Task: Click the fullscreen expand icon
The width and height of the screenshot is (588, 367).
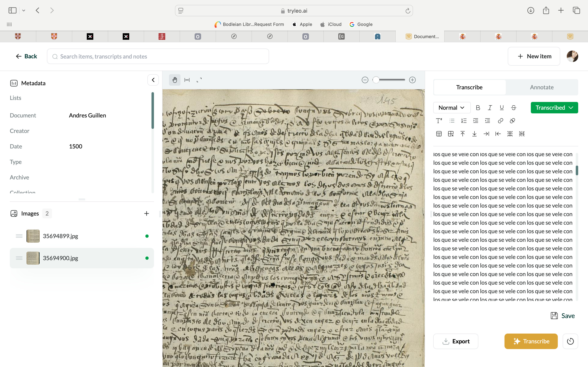Action: click(199, 80)
